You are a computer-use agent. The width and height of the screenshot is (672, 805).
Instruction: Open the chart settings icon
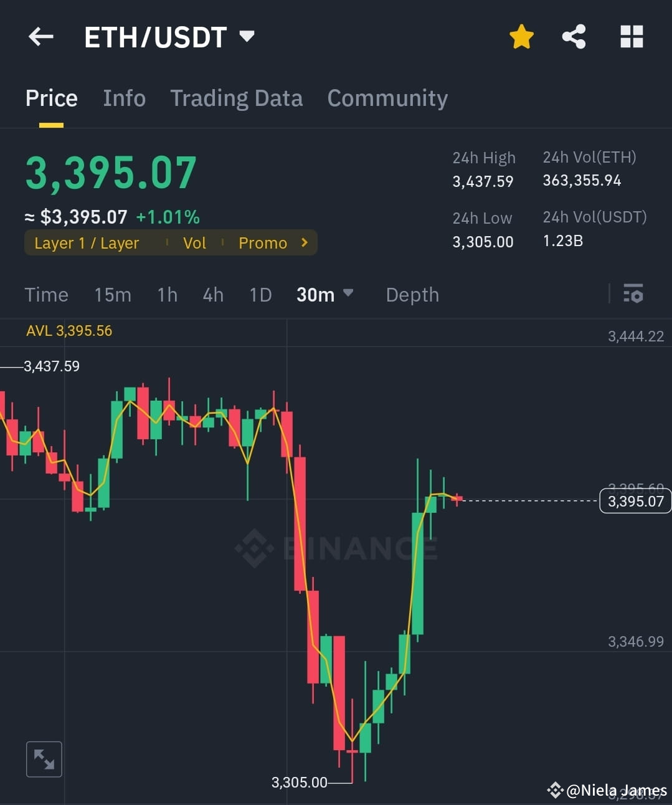pos(633,293)
